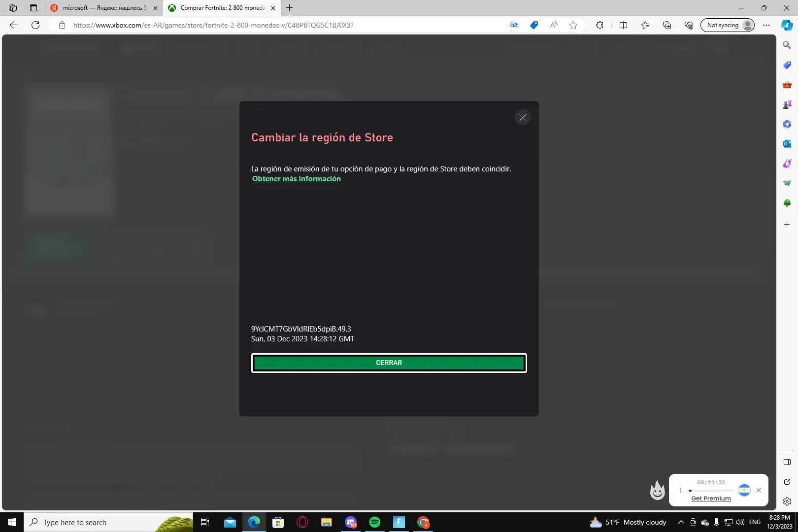Open the sidebar Outlook icon

[787, 144]
